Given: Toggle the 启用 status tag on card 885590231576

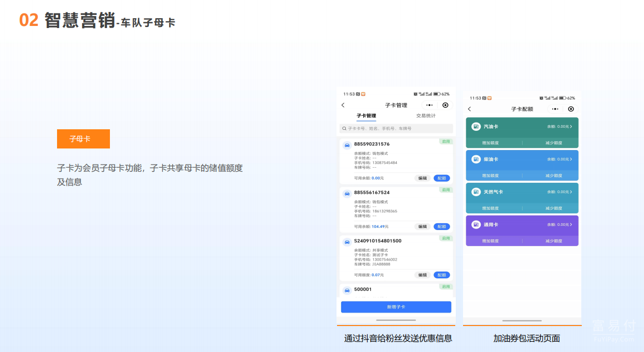Looking at the screenshot, I should pyautogui.click(x=446, y=141).
